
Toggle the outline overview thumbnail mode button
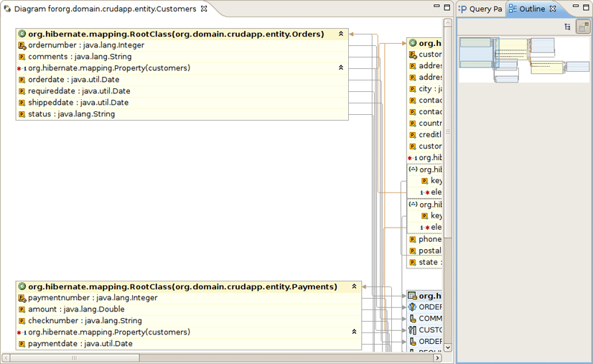click(x=582, y=27)
